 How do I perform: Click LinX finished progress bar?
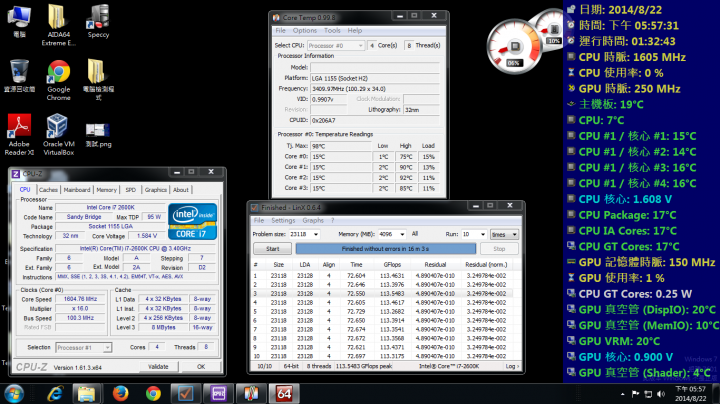[386, 249]
